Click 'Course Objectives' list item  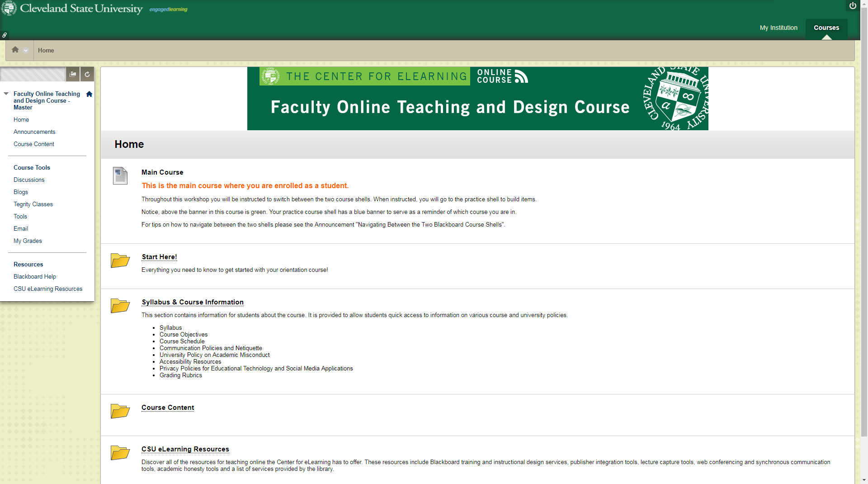tap(184, 335)
